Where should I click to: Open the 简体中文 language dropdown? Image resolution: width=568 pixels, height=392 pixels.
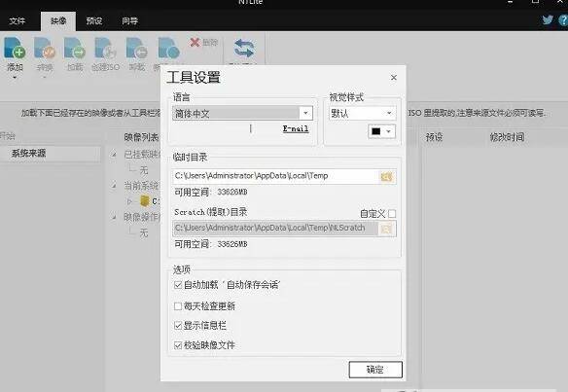(x=243, y=113)
